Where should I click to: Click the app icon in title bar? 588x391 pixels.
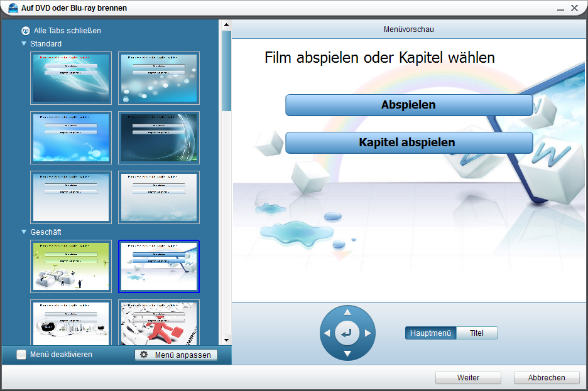click(x=13, y=8)
